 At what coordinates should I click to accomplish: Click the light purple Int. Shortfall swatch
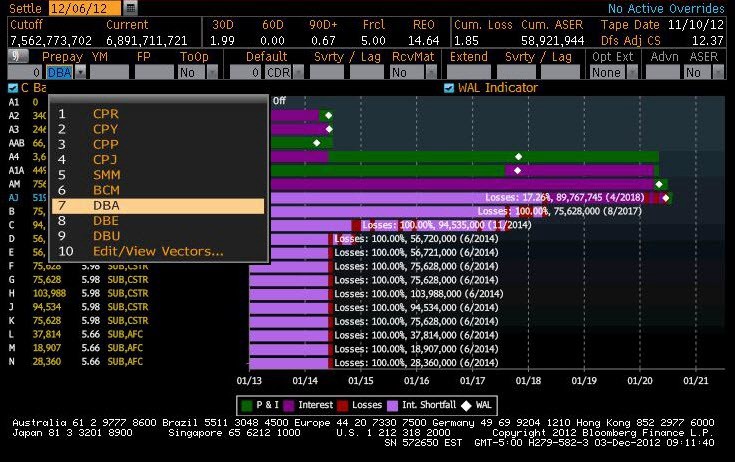pyautogui.click(x=408, y=405)
